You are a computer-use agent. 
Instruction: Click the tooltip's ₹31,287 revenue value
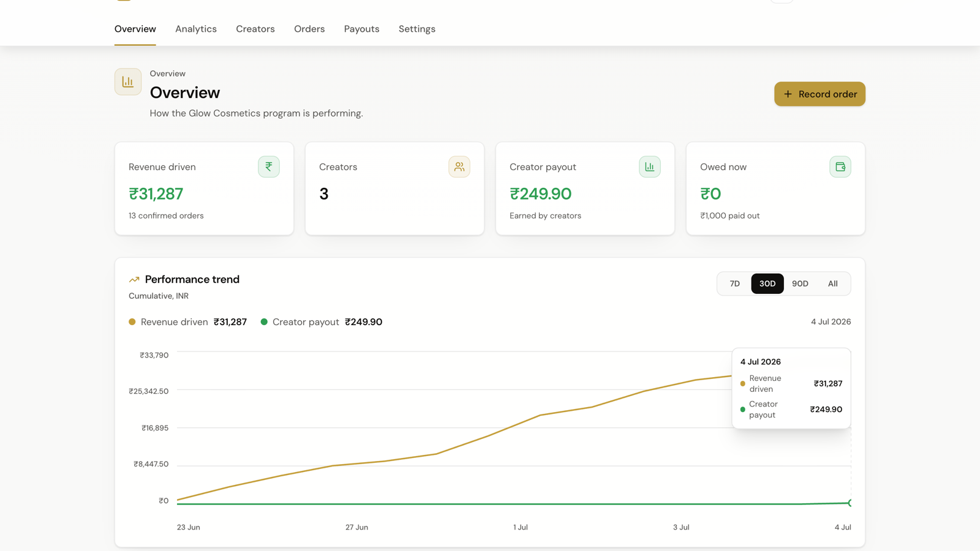pyautogui.click(x=828, y=383)
